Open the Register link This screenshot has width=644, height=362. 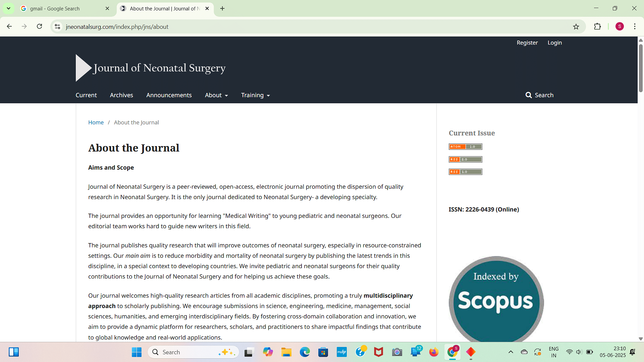527,43
